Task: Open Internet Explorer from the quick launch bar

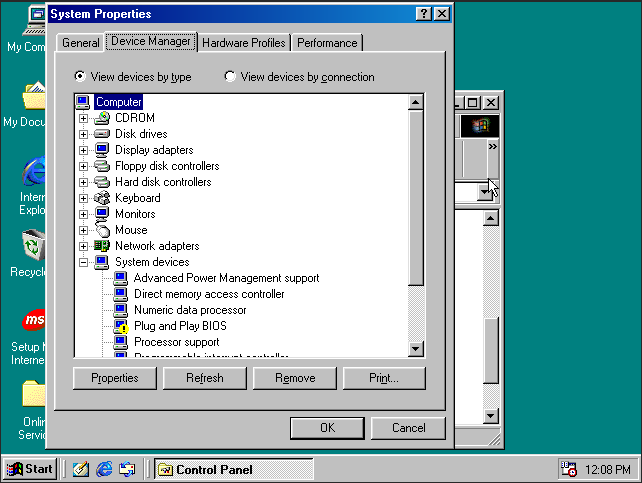Action: [104, 469]
